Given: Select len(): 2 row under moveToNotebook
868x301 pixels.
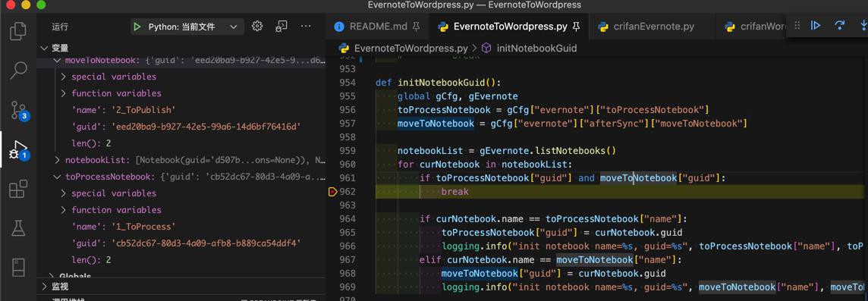Looking at the screenshot, I should [x=181, y=143].
